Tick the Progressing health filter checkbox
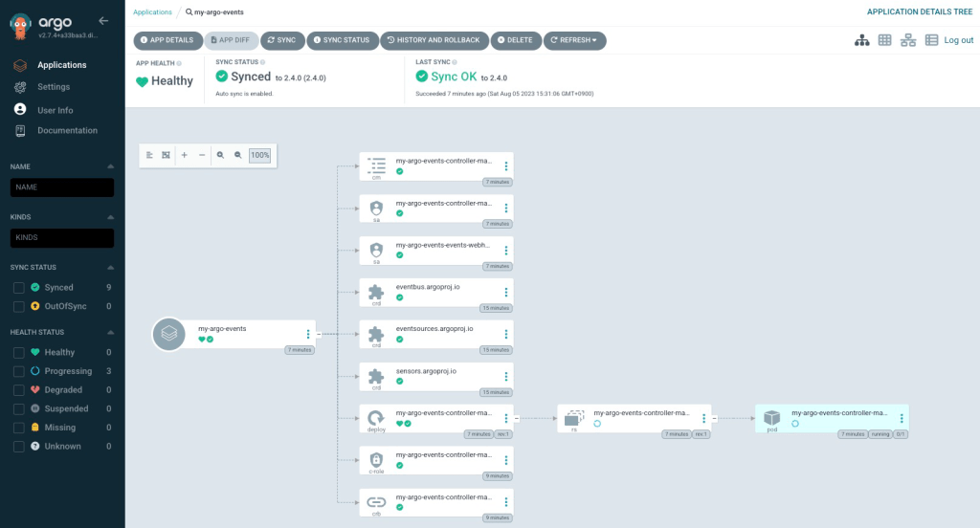 pyautogui.click(x=18, y=371)
